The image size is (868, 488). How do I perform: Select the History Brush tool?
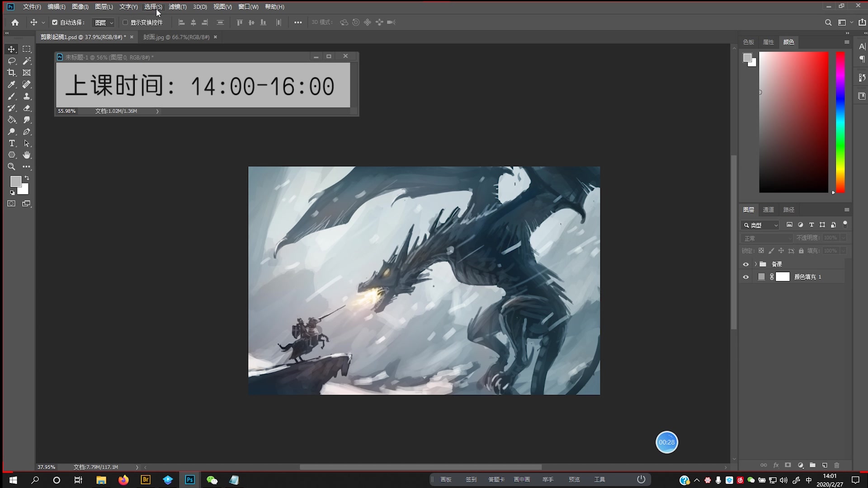tap(11, 108)
